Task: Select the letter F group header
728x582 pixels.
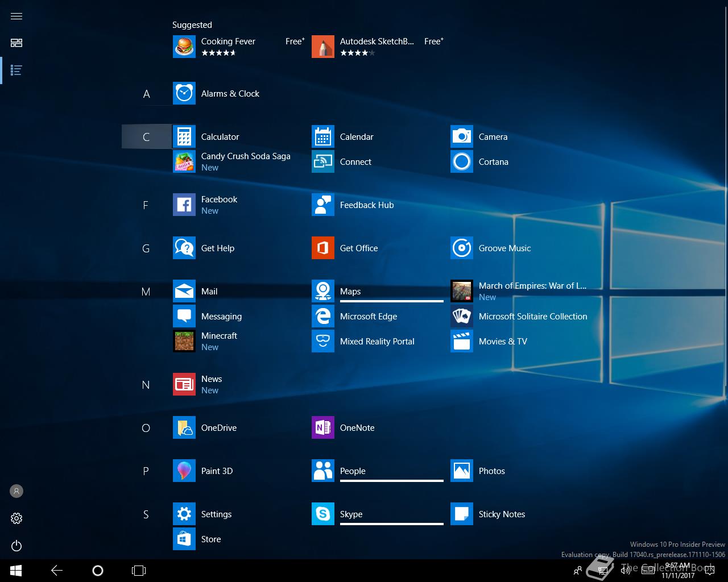Action: pos(146,205)
